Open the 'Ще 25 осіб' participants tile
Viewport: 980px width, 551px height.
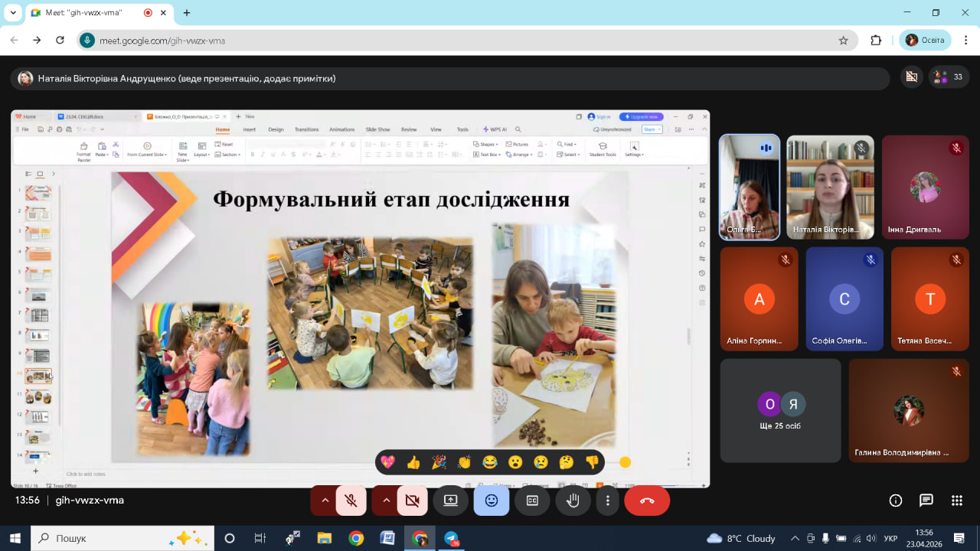tap(780, 411)
